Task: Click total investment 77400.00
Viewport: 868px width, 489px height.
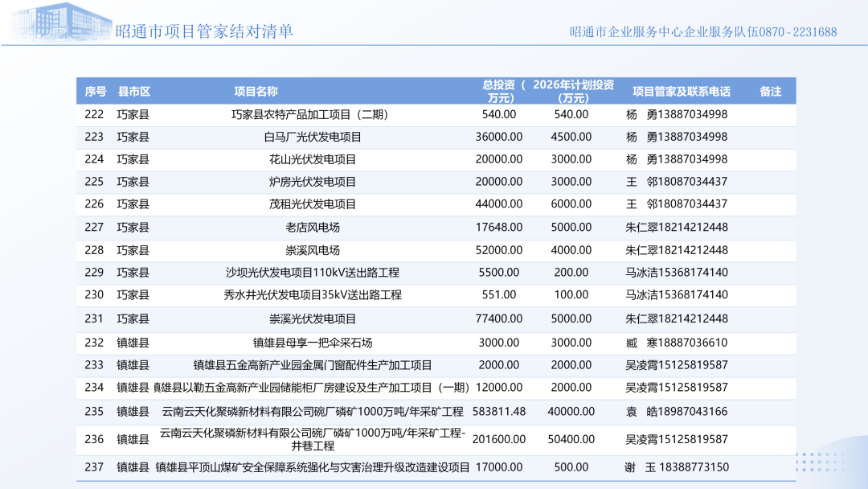Action: [499, 319]
